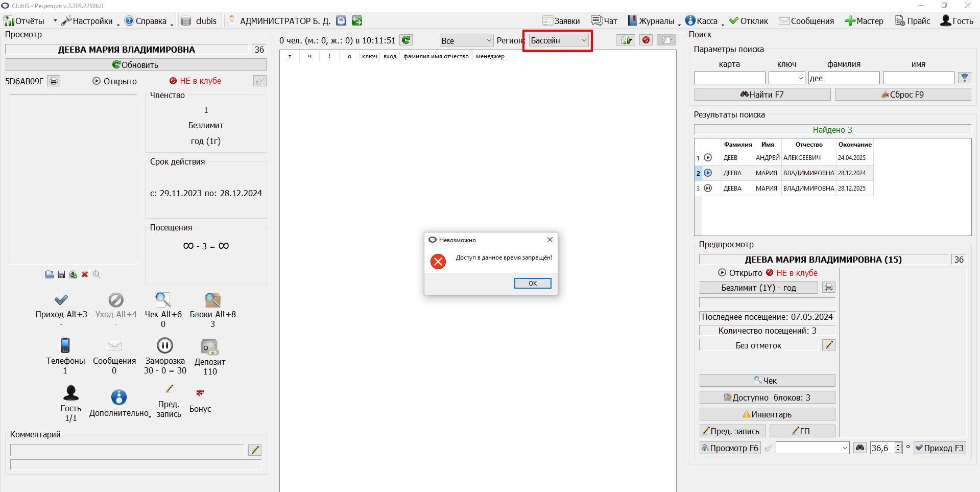Increase the 36,6 temperature stepper

pos(899,445)
